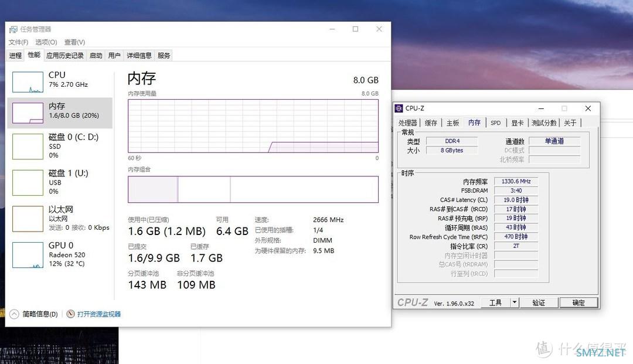Click the Ver. 1.96.0.x32 version text
633x364 pixels.
click(454, 304)
